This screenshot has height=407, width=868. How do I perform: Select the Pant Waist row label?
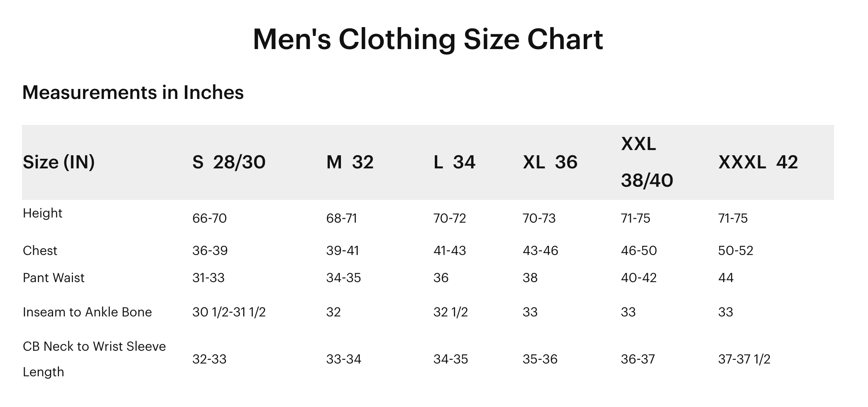coord(54,278)
